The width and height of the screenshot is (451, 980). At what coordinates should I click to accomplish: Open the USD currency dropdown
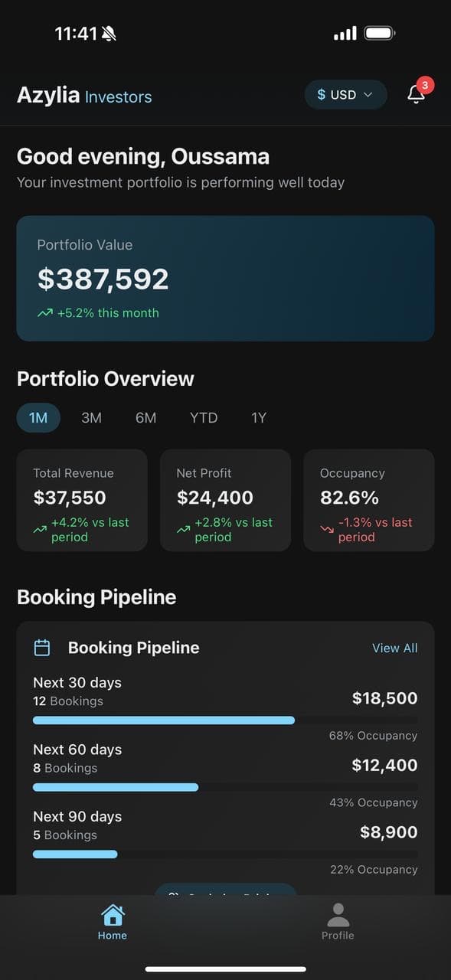point(346,94)
